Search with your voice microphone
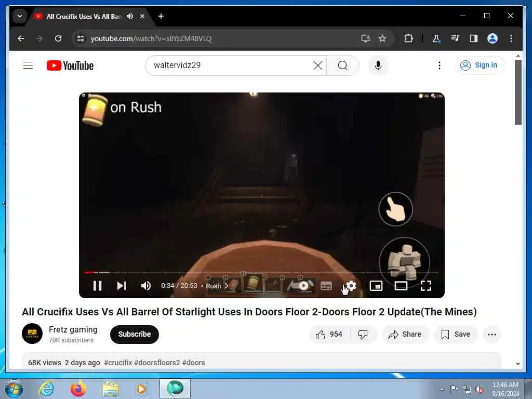The width and height of the screenshot is (532, 399). click(378, 65)
